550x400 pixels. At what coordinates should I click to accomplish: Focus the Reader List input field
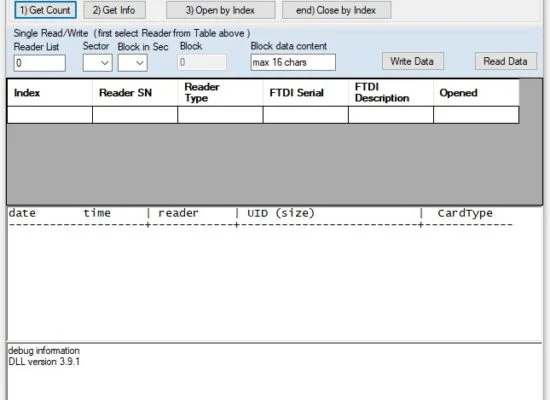coord(40,63)
